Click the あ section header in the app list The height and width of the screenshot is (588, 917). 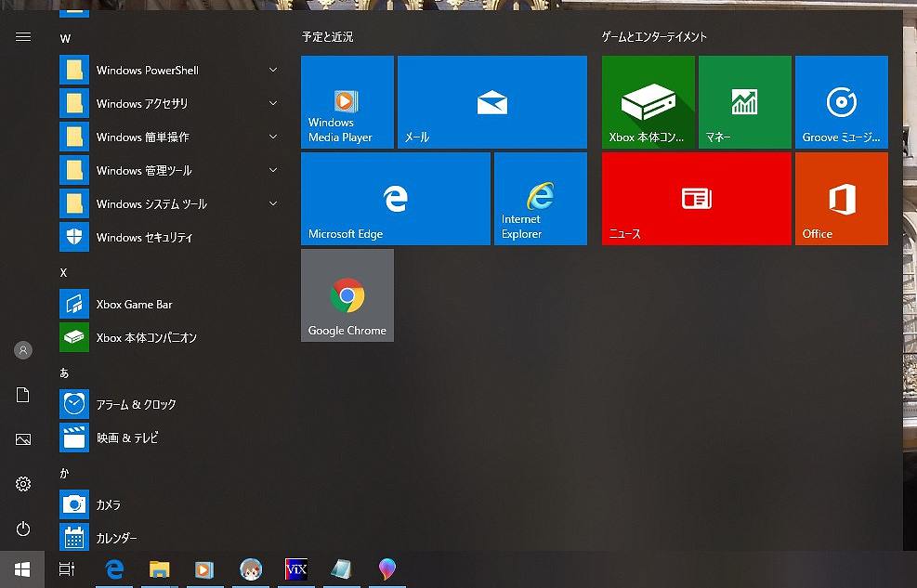64,372
